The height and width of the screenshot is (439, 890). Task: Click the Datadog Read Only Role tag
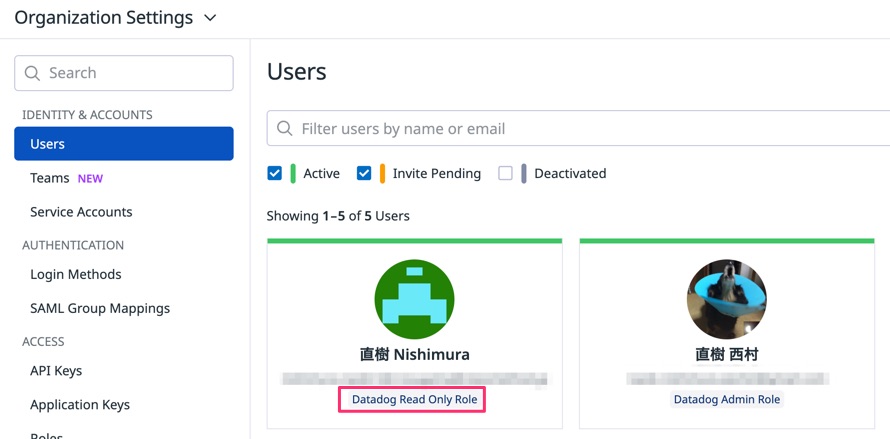(415, 399)
